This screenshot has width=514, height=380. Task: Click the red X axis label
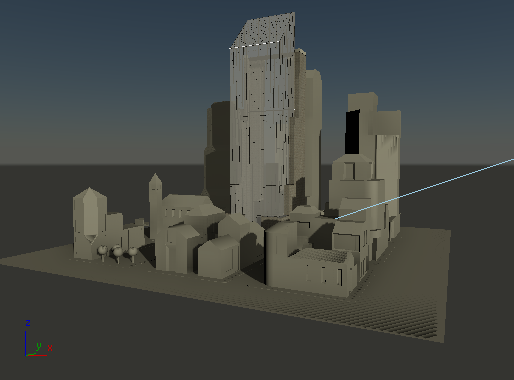[x=50, y=348]
